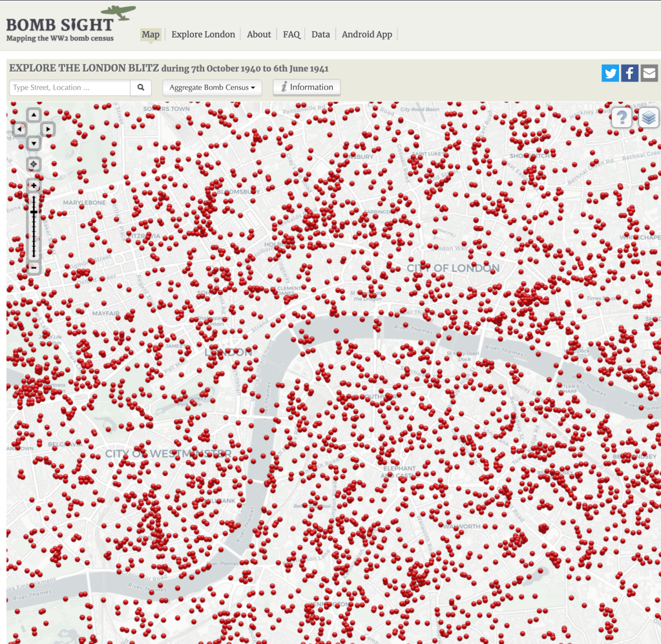Focus the street or location search field
Viewport: 661px width, 644px height.
coord(70,88)
